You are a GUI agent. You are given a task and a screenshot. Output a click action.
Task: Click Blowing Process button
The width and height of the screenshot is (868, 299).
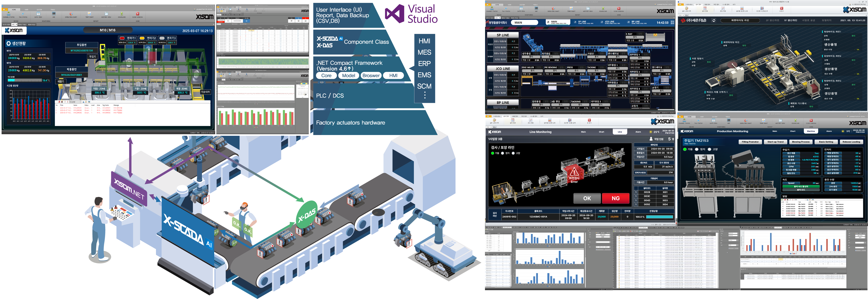click(801, 142)
